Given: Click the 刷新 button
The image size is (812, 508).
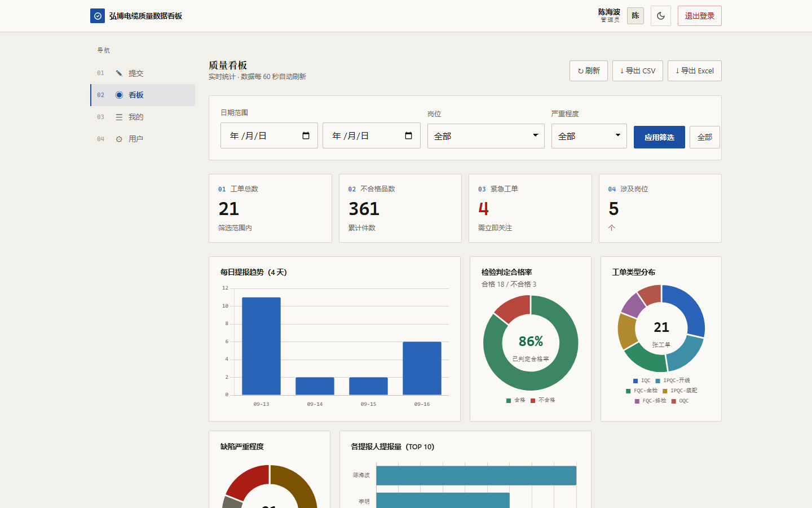Looking at the screenshot, I should [589, 71].
